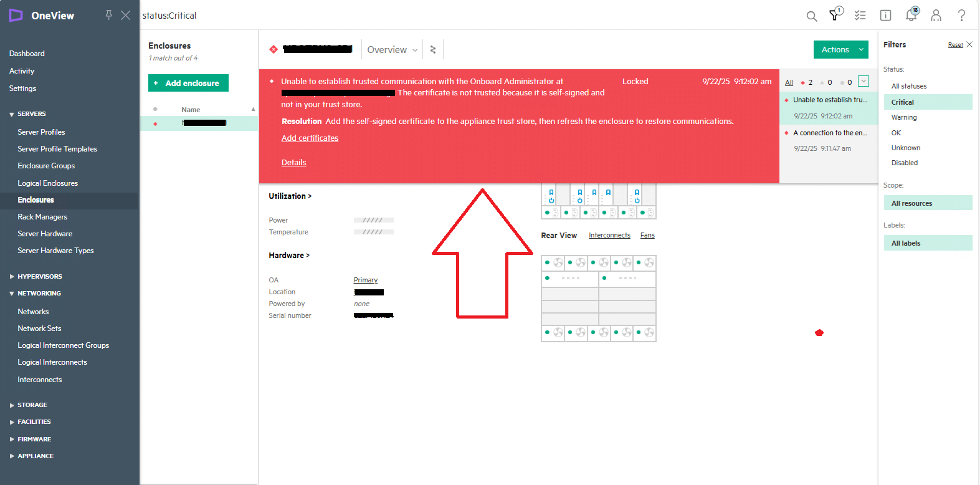Filter by Disabled status
This screenshot has height=485, width=980.
tap(904, 163)
